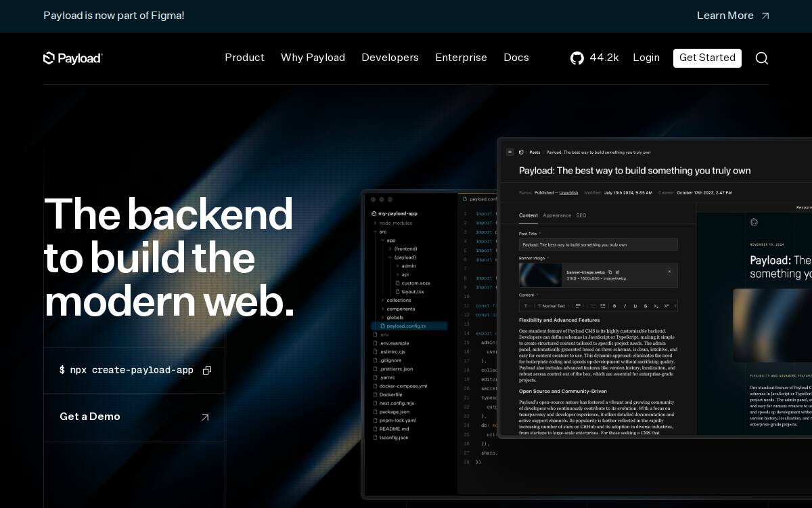Click the arrow icon beside Learn More
The image size is (812, 508).
[765, 16]
